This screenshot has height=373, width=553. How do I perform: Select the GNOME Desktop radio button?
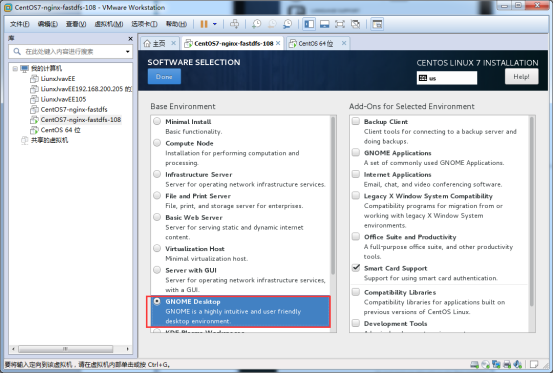[x=157, y=301]
